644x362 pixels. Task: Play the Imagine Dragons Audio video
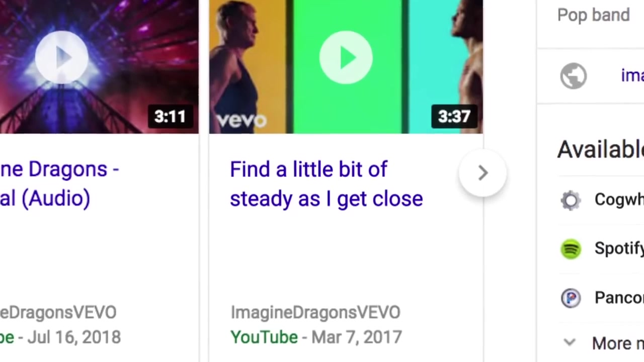point(61,57)
